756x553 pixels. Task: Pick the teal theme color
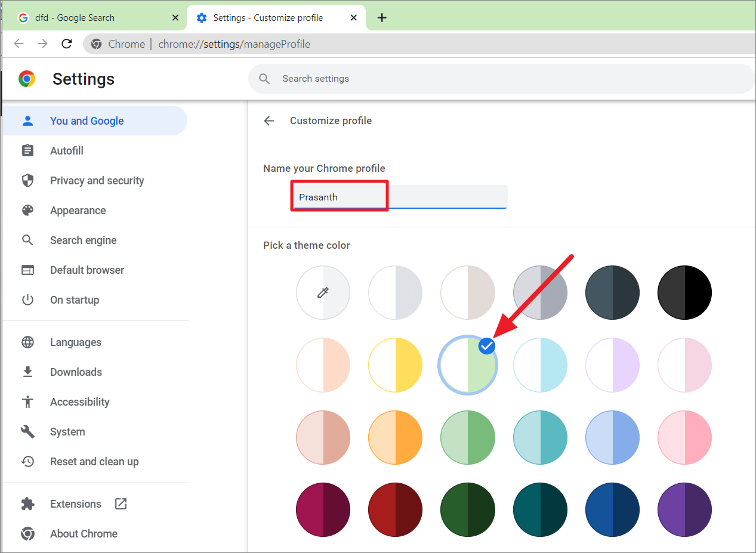540,437
